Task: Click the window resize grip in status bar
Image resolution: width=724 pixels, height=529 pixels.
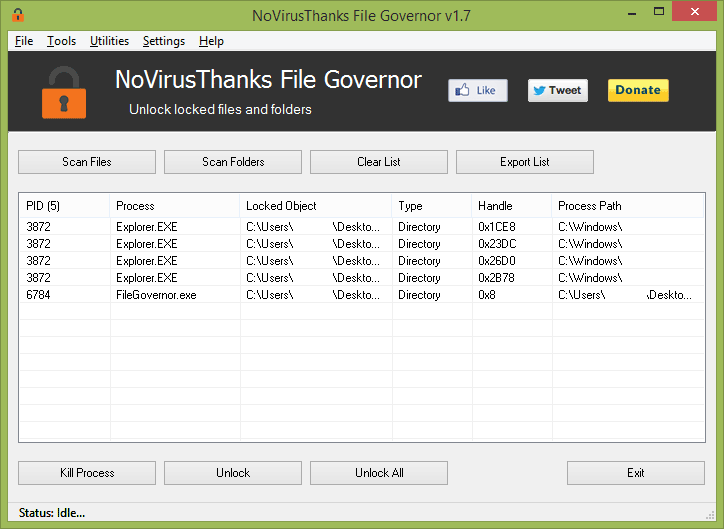Action: point(710,515)
